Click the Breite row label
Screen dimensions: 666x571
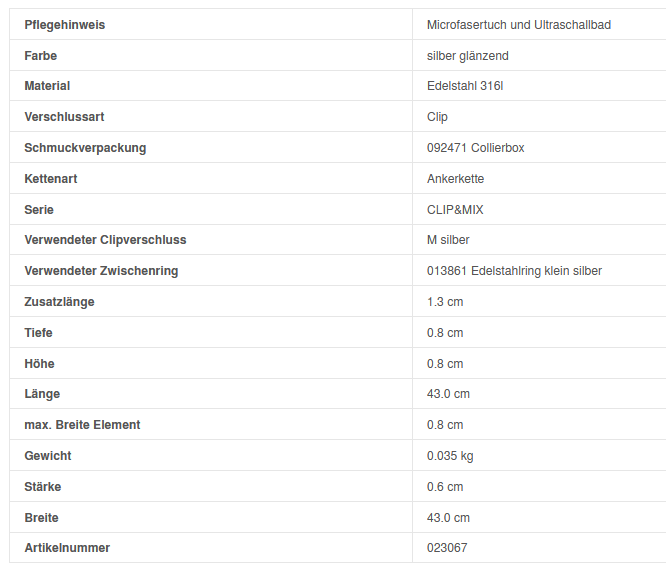pos(41,518)
